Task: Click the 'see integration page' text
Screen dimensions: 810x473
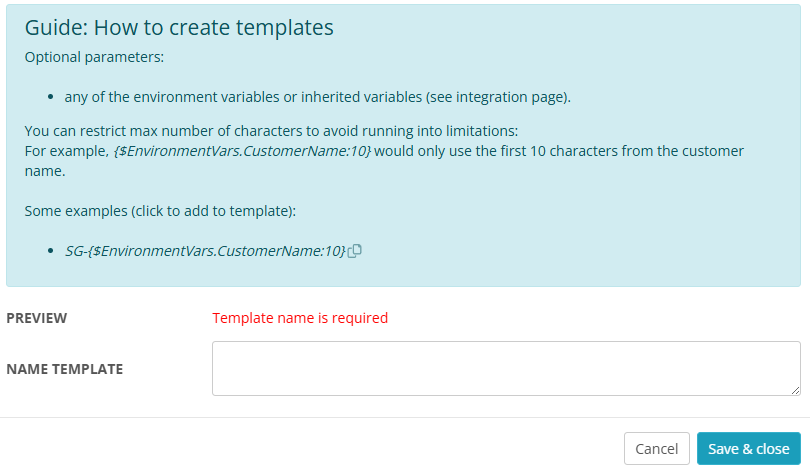Action: 496,97
